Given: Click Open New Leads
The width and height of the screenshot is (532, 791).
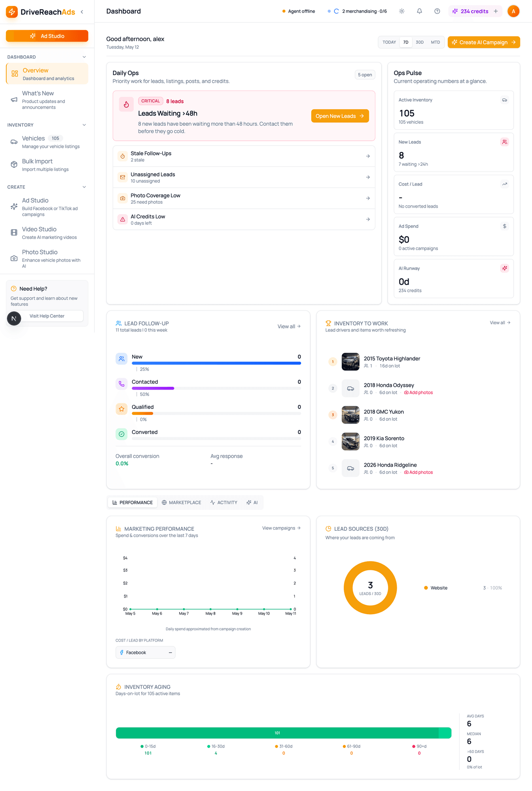Looking at the screenshot, I should [x=340, y=116].
